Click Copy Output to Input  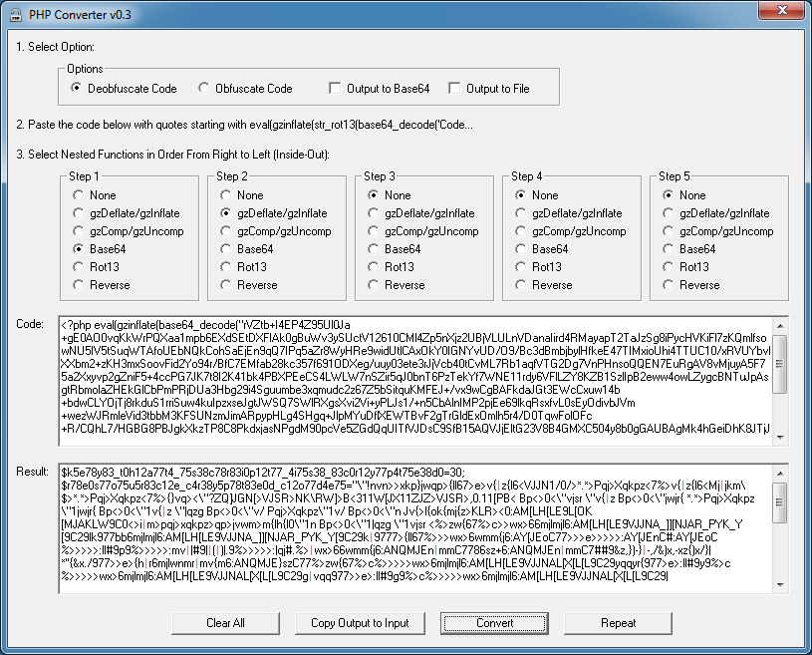[x=360, y=623]
